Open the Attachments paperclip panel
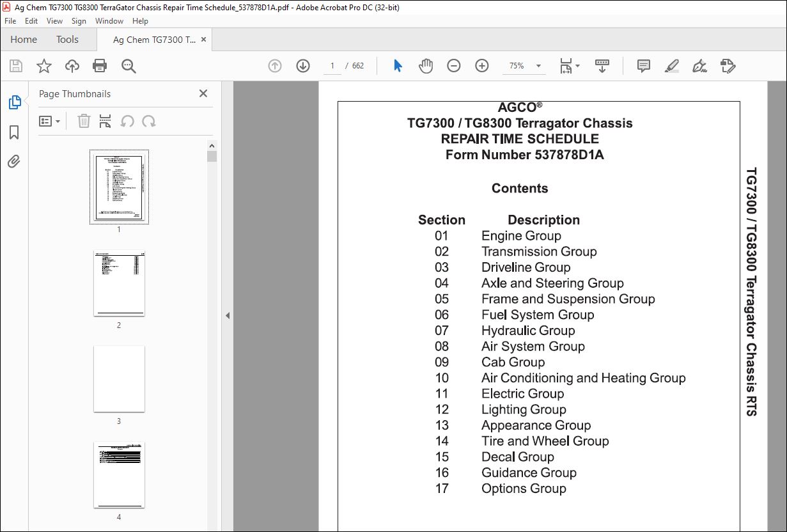The height and width of the screenshot is (532, 787). pos(14,160)
